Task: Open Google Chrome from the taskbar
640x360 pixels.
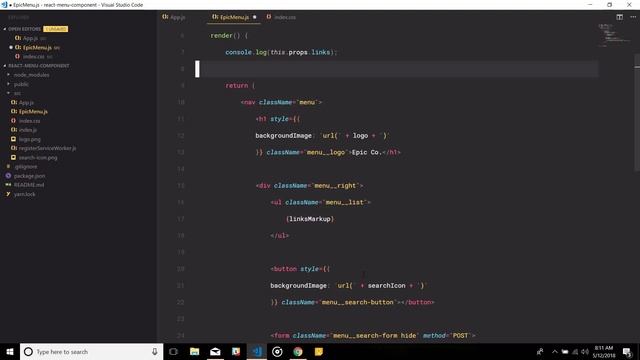Action: (x=298, y=351)
